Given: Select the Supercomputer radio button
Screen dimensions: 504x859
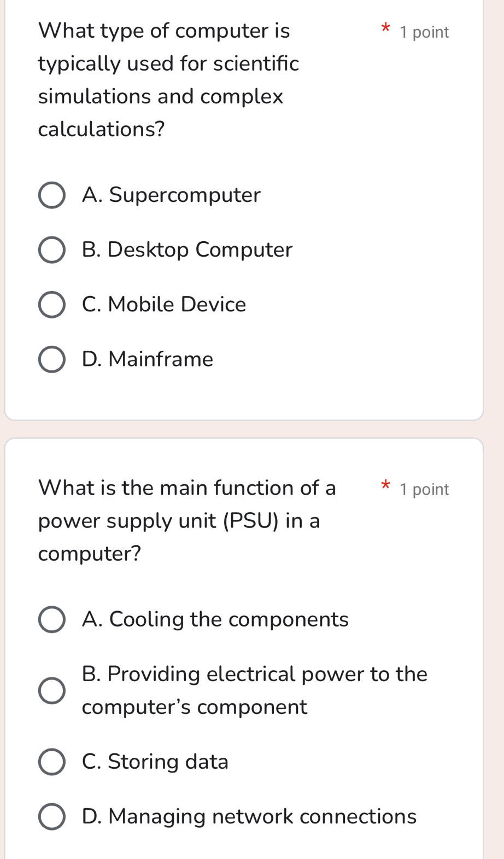Looking at the screenshot, I should [x=52, y=195].
